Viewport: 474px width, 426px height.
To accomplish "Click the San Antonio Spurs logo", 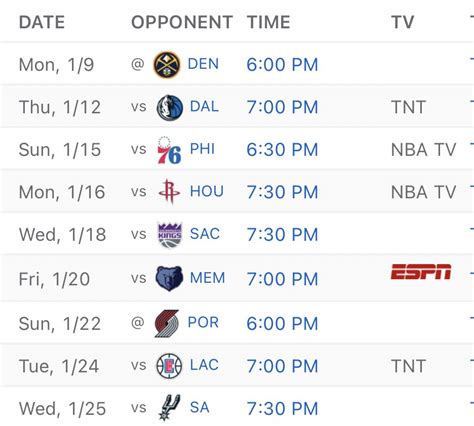I will [169, 407].
